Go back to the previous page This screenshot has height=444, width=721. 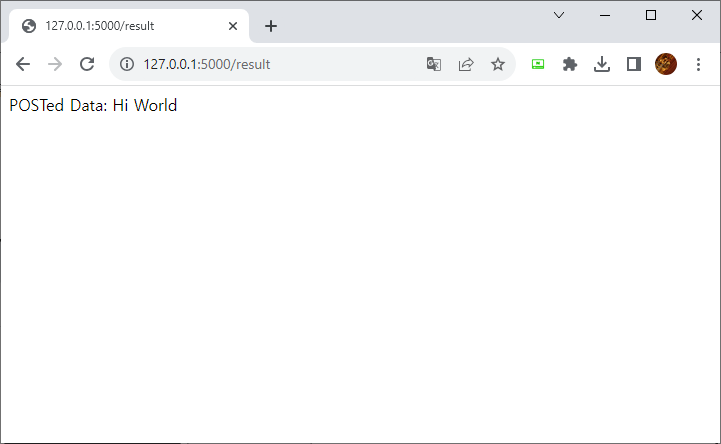coord(23,64)
